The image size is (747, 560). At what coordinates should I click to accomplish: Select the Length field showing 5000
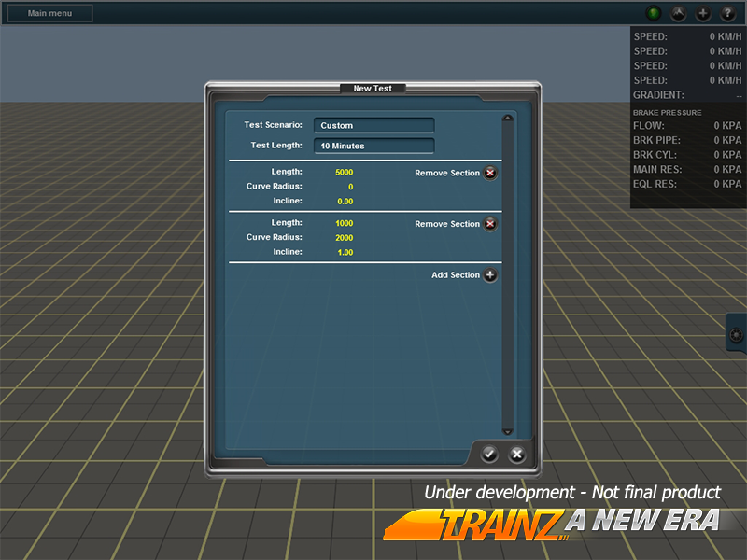pyautogui.click(x=344, y=172)
